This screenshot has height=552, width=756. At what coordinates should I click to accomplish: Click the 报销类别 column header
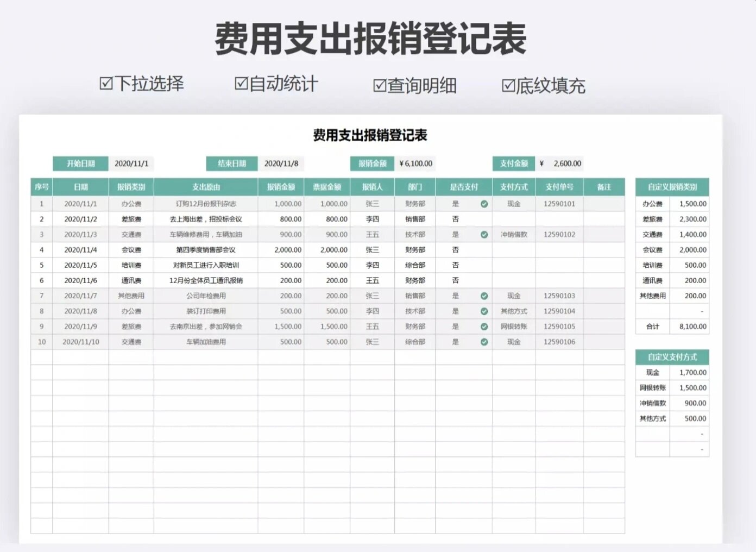(131, 187)
